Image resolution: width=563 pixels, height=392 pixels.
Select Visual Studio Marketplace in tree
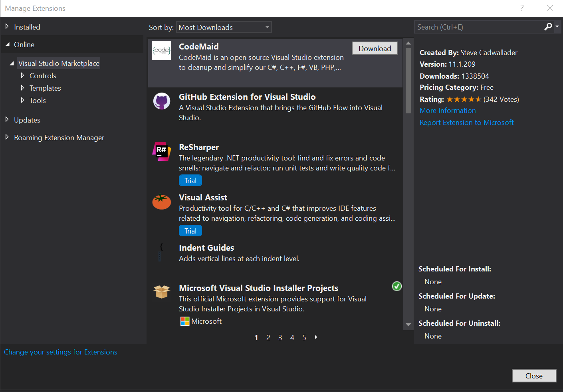coord(59,63)
